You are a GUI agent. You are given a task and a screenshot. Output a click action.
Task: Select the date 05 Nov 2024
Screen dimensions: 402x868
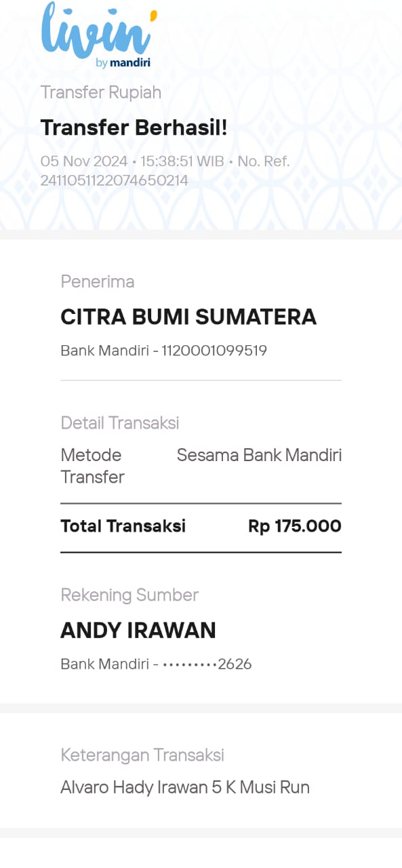point(84,161)
